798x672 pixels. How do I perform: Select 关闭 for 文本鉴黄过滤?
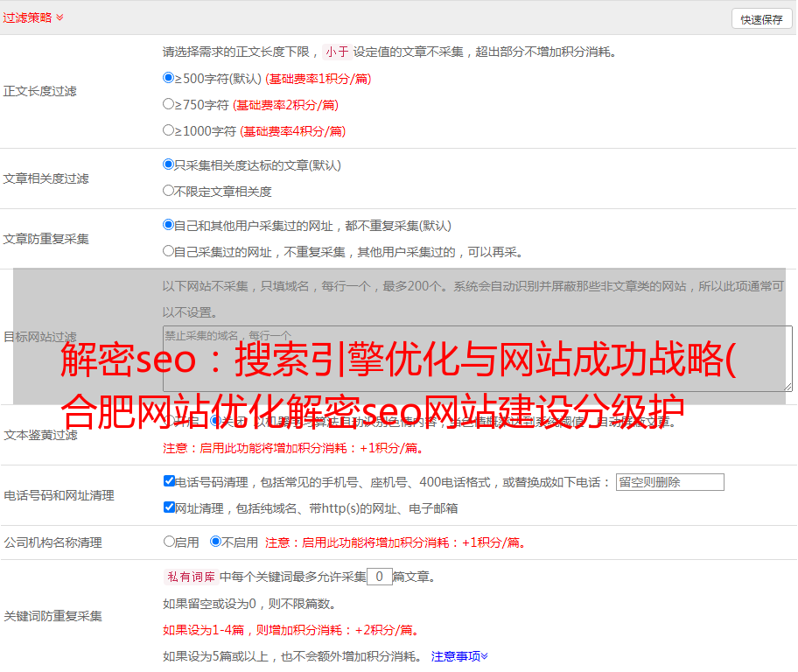[x=215, y=421]
